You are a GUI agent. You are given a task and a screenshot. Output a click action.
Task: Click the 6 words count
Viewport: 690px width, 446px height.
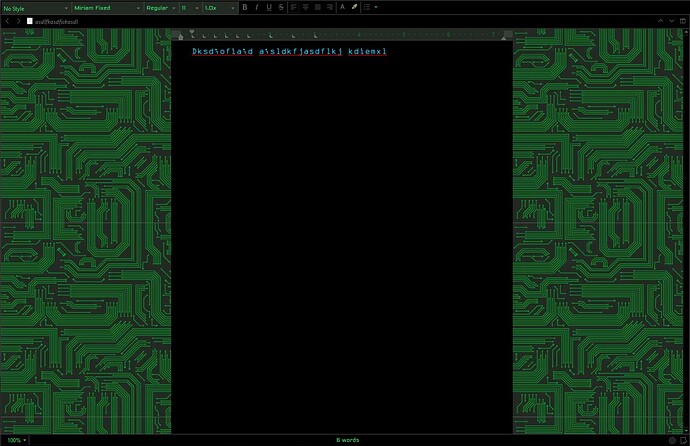point(348,440)
